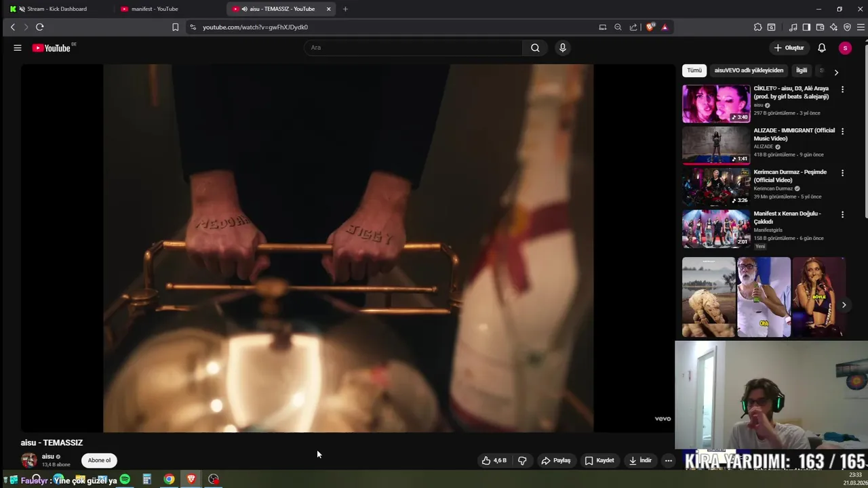The image size is (868, 488).
Task: Open the browser extensions puzzle icon
Action: 757,27
